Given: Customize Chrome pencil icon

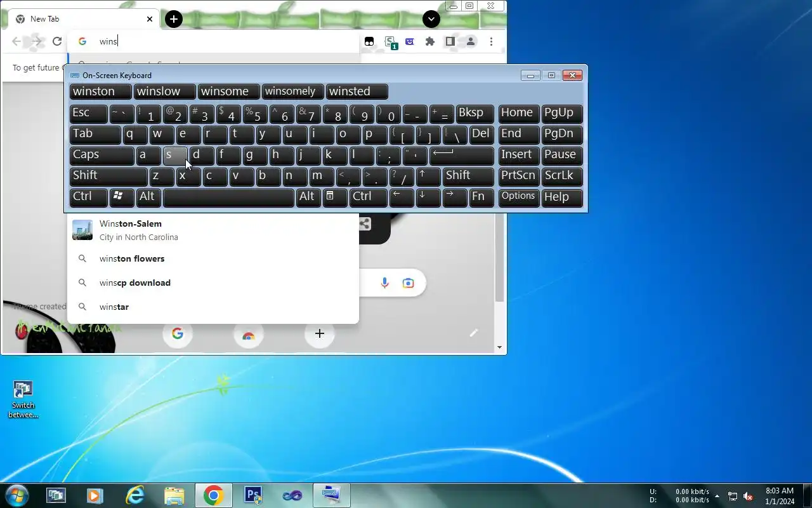Looking at the screenshot, I should click(473, 333).
